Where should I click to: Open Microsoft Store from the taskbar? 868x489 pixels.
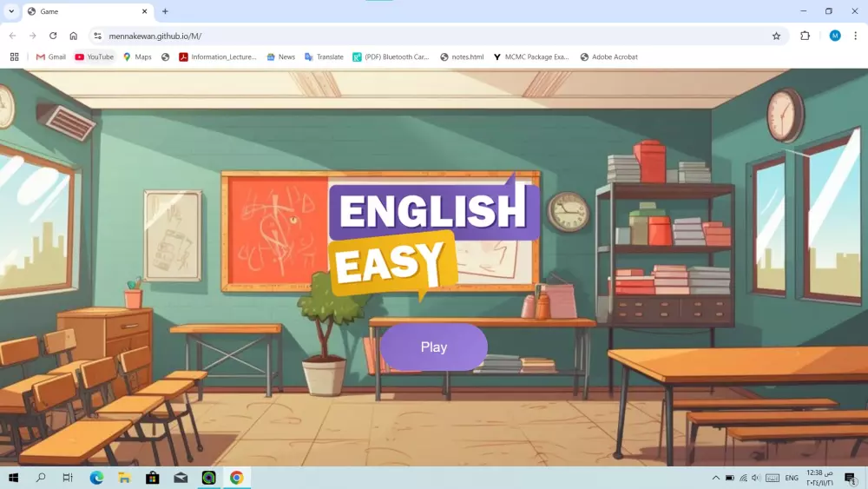[x=152, y=478]
